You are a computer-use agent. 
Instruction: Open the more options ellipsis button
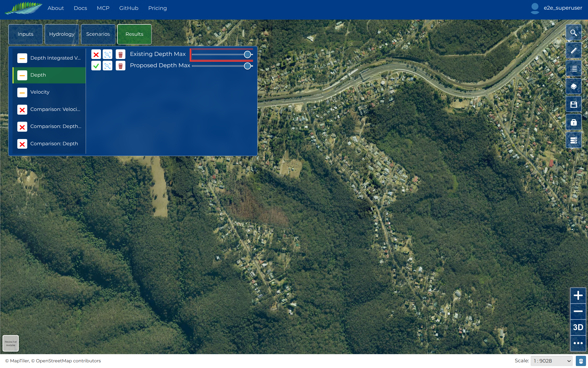[578, 343]
